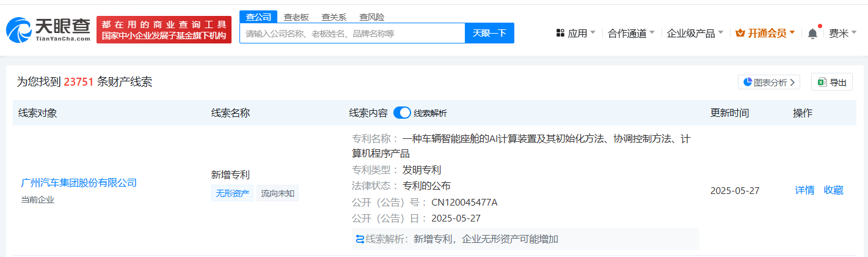Select the 查公司 tab
The height and width of the screenshot is (257, 868).
(258, 17)
